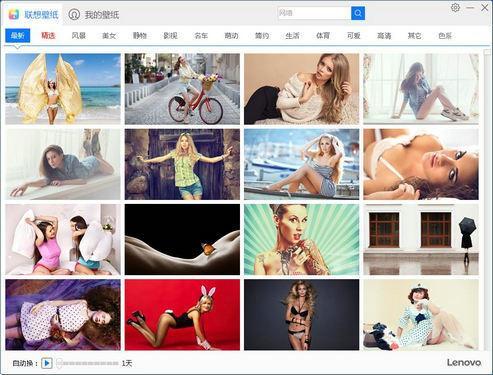The width and height of the screenshot is (493, 375).
Task: Minimize the wallpaper window
Action: (470, 8)
